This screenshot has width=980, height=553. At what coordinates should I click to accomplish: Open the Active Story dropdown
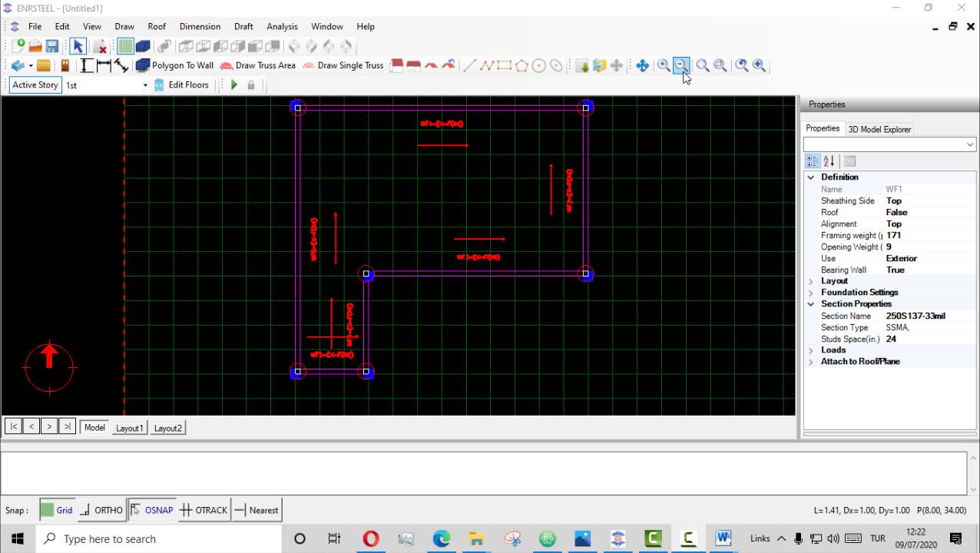tap(145, 85)
